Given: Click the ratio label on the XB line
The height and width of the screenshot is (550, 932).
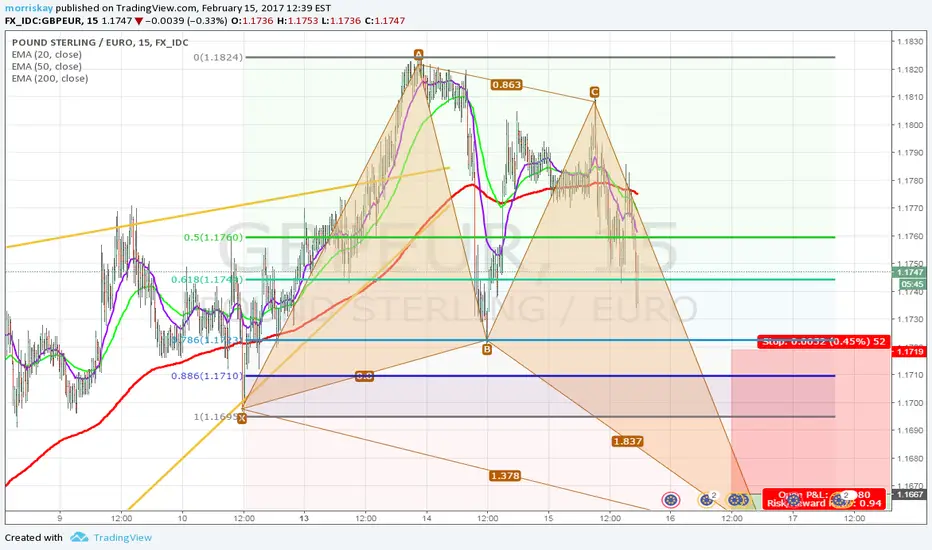Looking at the screenshot, I should pos(364,376).
